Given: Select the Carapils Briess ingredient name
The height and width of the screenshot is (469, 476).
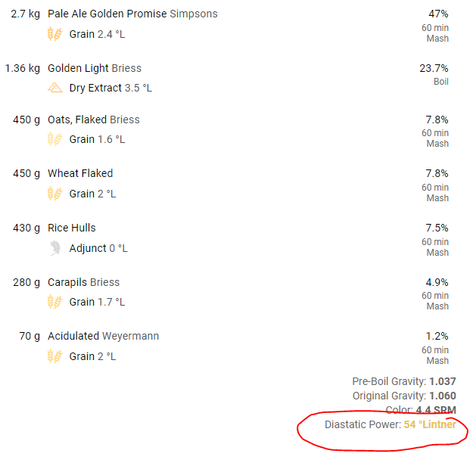Looking at the screenshot, I should click(84, 282).
